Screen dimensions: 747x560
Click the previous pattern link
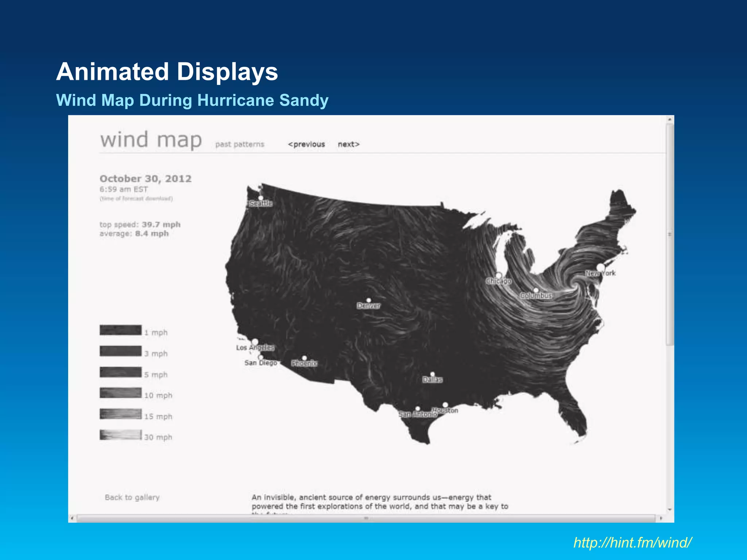point(306,144)
